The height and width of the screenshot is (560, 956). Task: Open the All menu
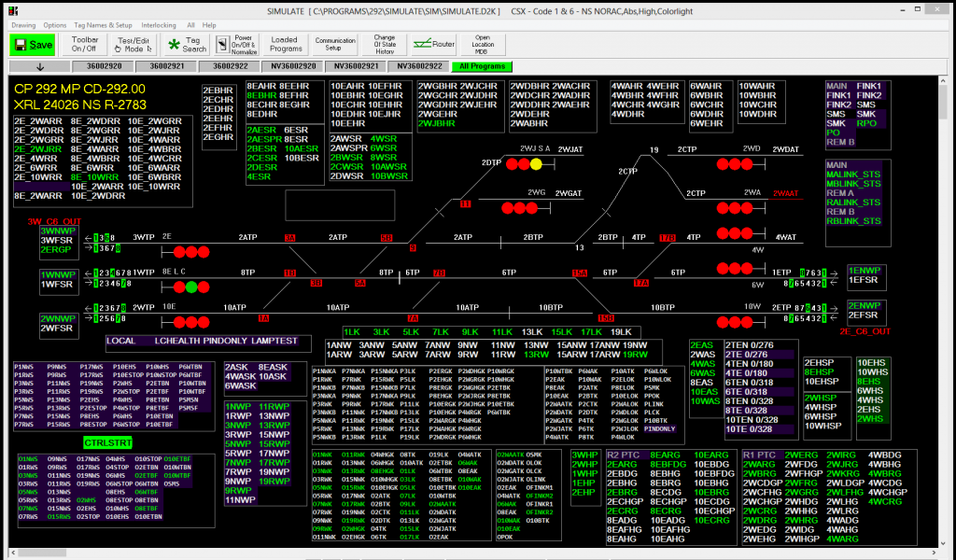[190, 25]
